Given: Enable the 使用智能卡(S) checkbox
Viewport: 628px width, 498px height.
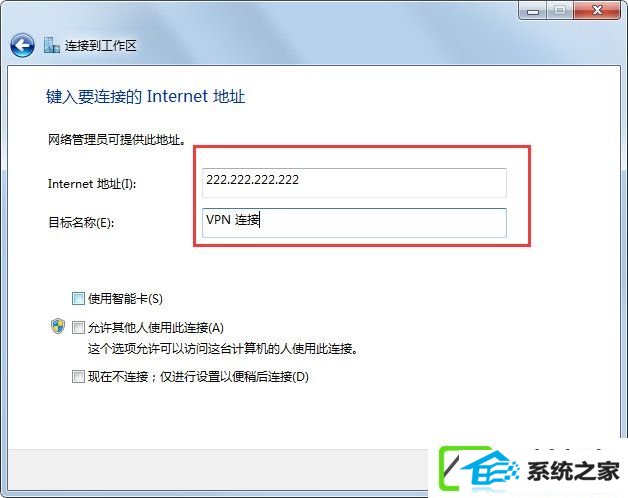Looking at the screenshot, I should (x=78, y=298).
